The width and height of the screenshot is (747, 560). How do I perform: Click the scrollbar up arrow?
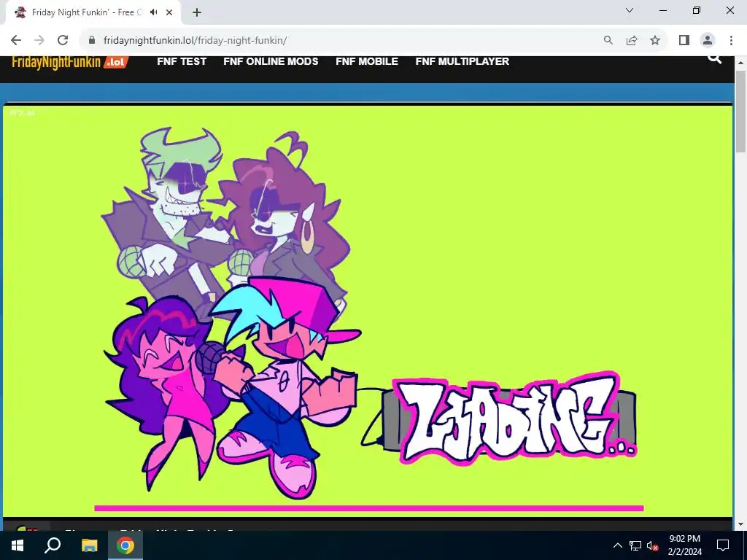740,63
